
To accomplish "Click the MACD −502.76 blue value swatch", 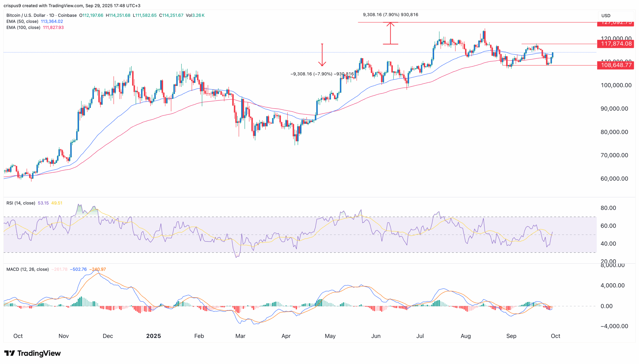I will tap(78, 269).
